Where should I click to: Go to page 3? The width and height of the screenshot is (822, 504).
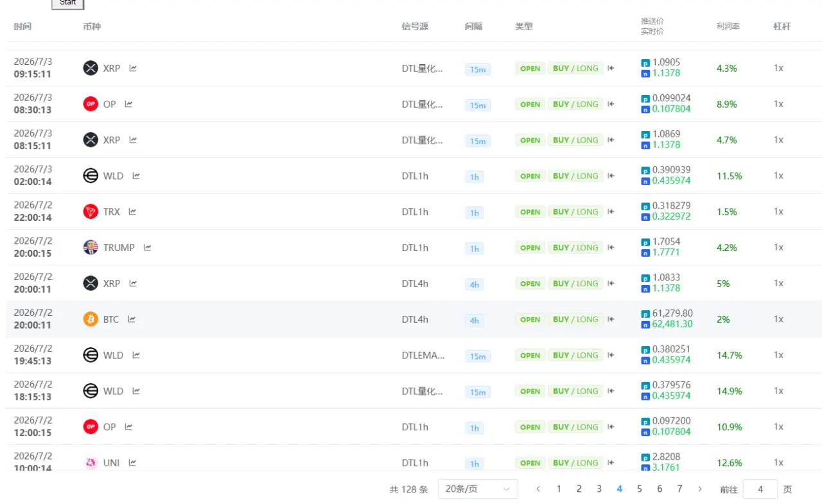(x=599, y=489)
